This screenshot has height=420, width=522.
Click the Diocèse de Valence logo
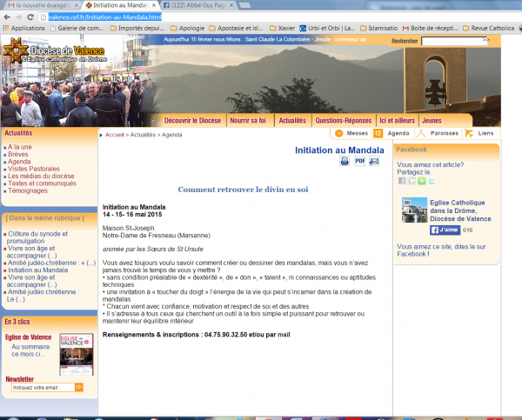54,51
